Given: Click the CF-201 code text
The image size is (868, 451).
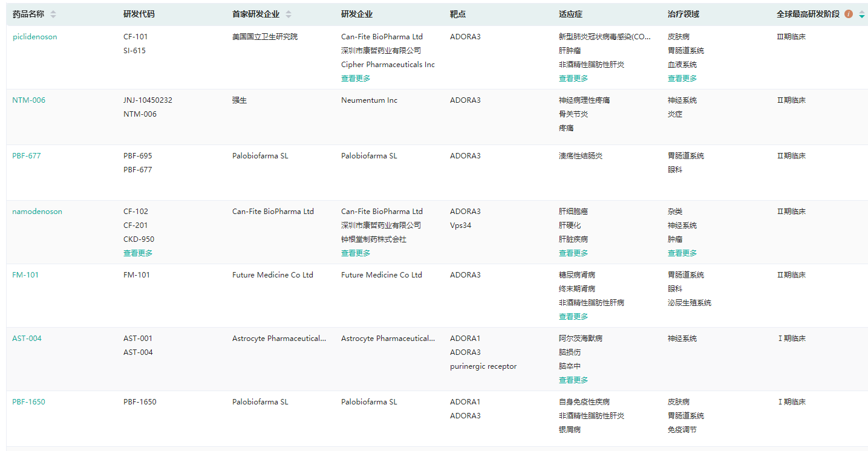Looking at the screenshot, I should tap(135, 225).
